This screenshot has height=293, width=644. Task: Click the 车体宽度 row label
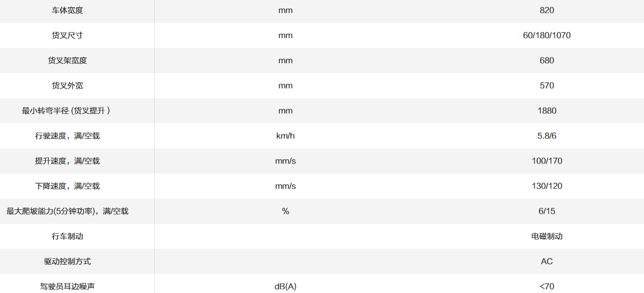pyautogui.click(x=67, y=10)
